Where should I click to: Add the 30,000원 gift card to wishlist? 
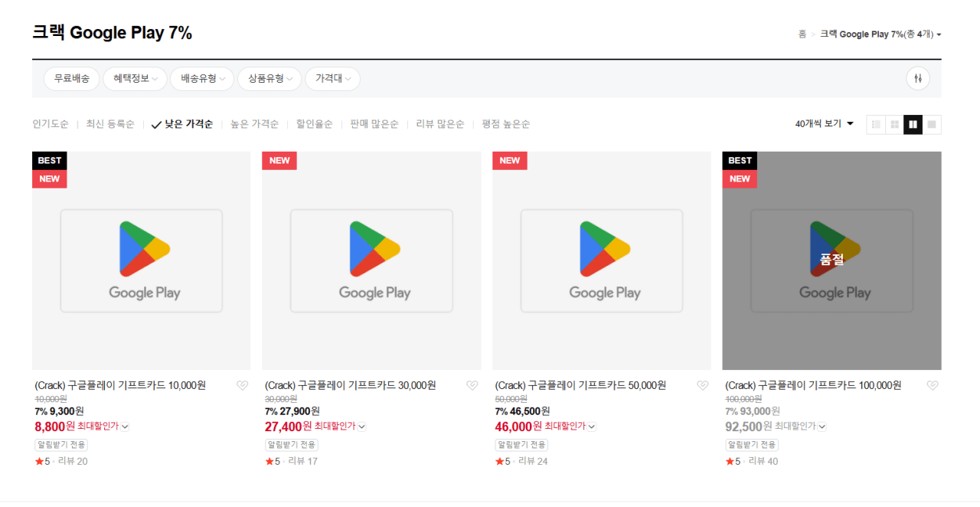click(x=472, y=386)
